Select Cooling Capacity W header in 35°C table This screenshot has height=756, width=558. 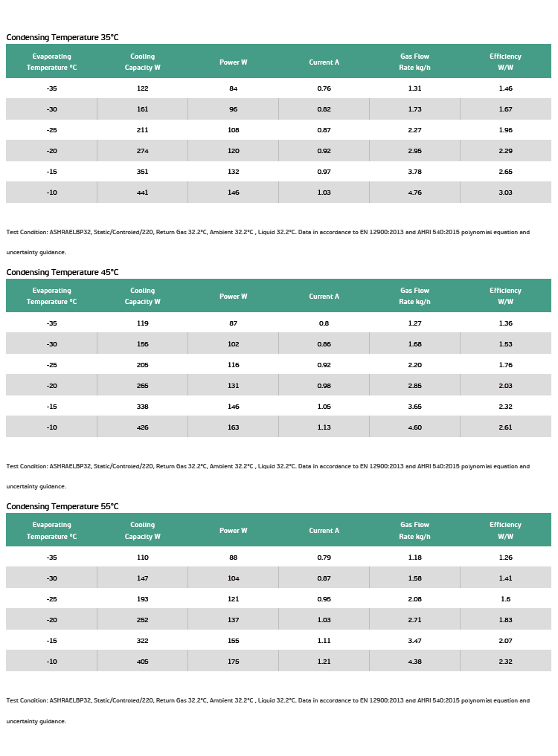(142, 62)
